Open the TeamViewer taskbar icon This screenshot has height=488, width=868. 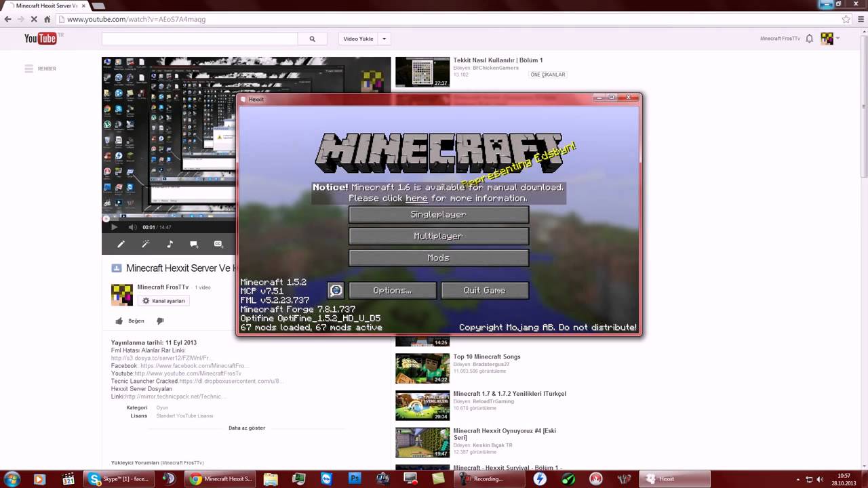tap(326, 479)
